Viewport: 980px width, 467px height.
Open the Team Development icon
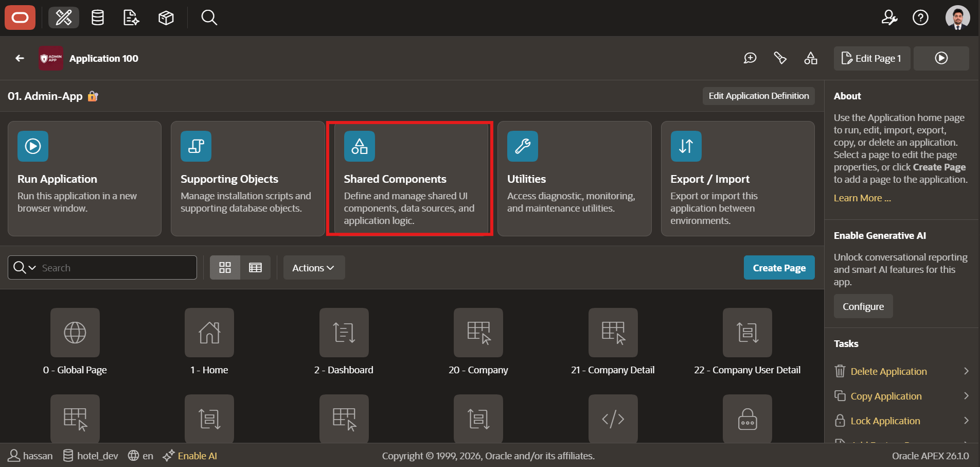pos(131,18)
